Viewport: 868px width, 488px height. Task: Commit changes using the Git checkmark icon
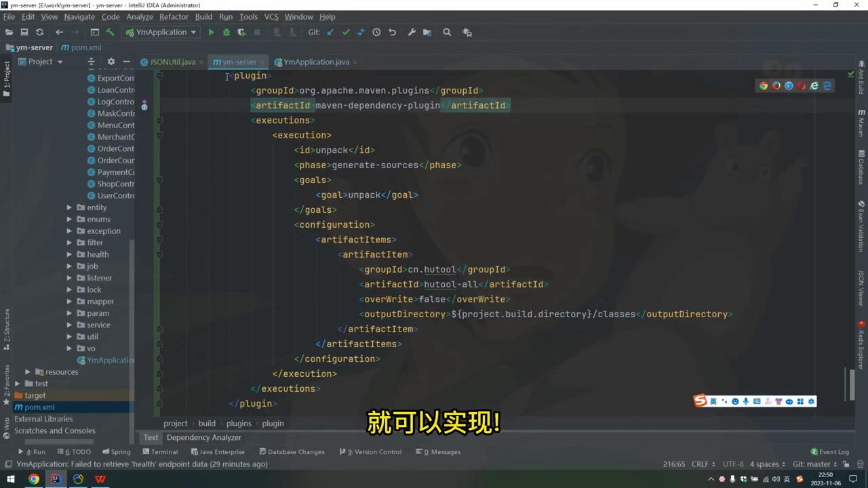346,33
